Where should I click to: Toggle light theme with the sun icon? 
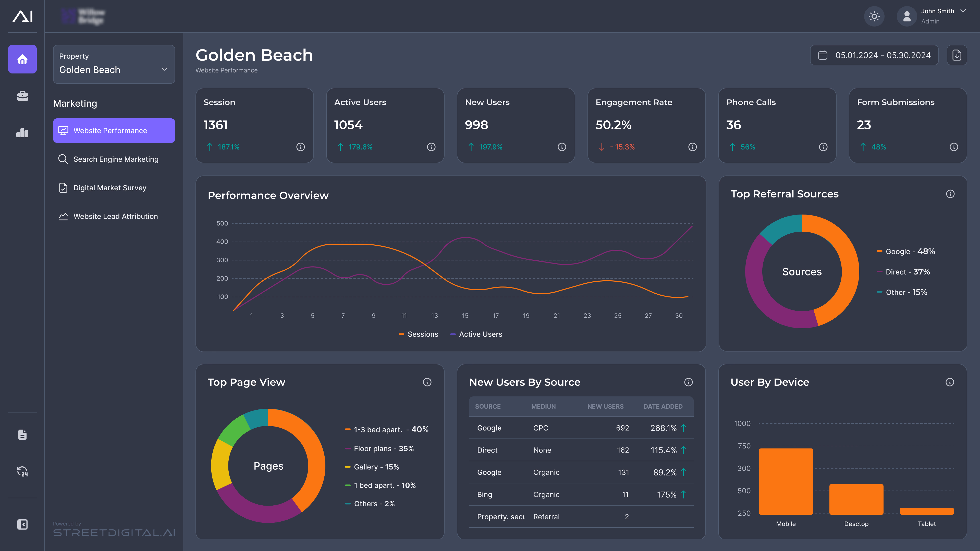tap(874, 16)
